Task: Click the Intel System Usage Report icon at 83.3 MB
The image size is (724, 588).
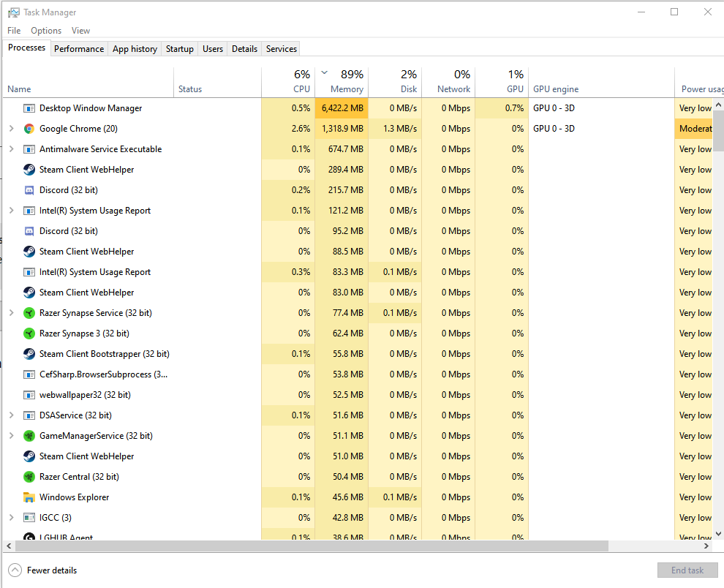Action: click(x=29, y=272)
